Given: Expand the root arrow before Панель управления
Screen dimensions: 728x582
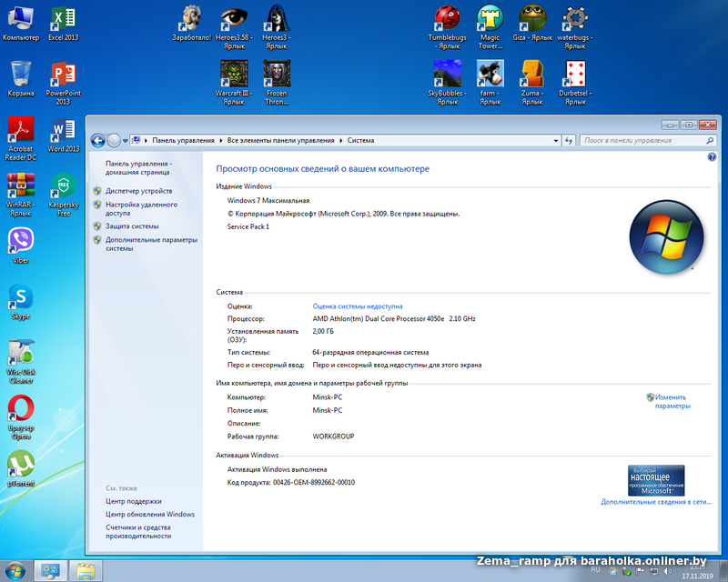Looking at the screenshot, I should point(147,141).
